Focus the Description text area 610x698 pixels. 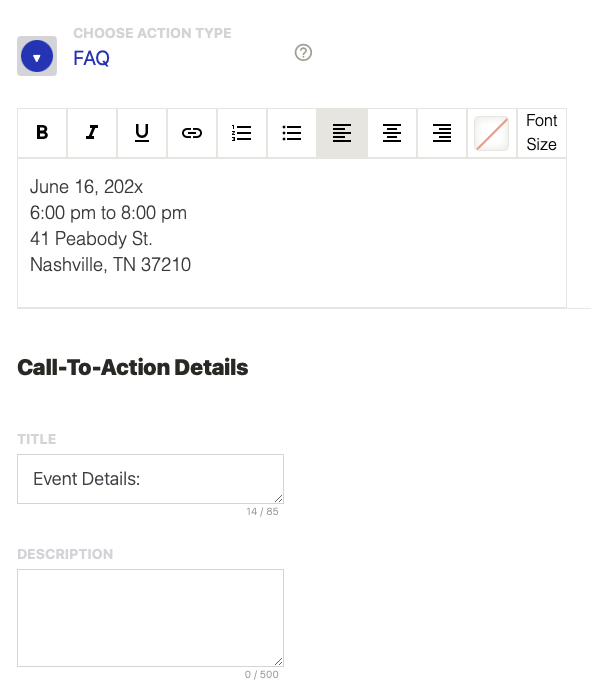click(x=150, y=617)
